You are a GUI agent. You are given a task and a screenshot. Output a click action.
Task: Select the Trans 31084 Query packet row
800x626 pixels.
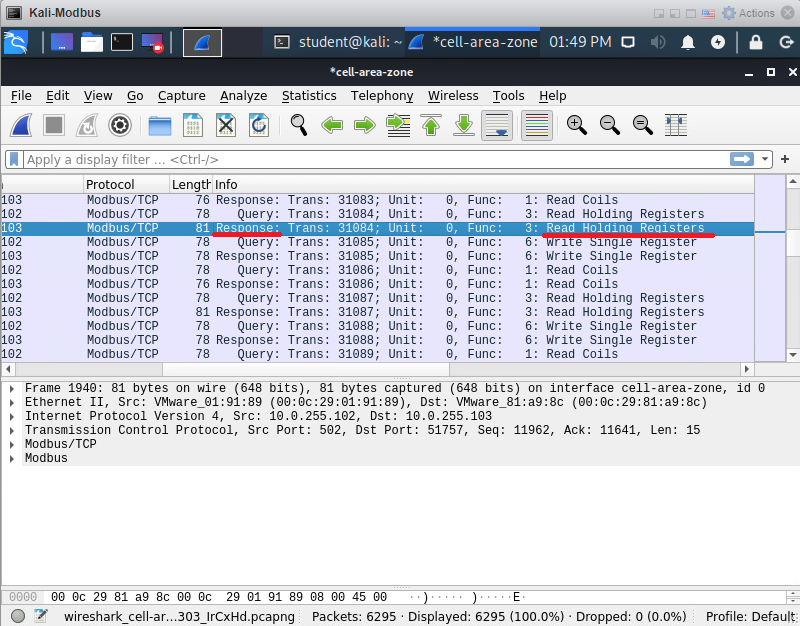pos(378,214)
